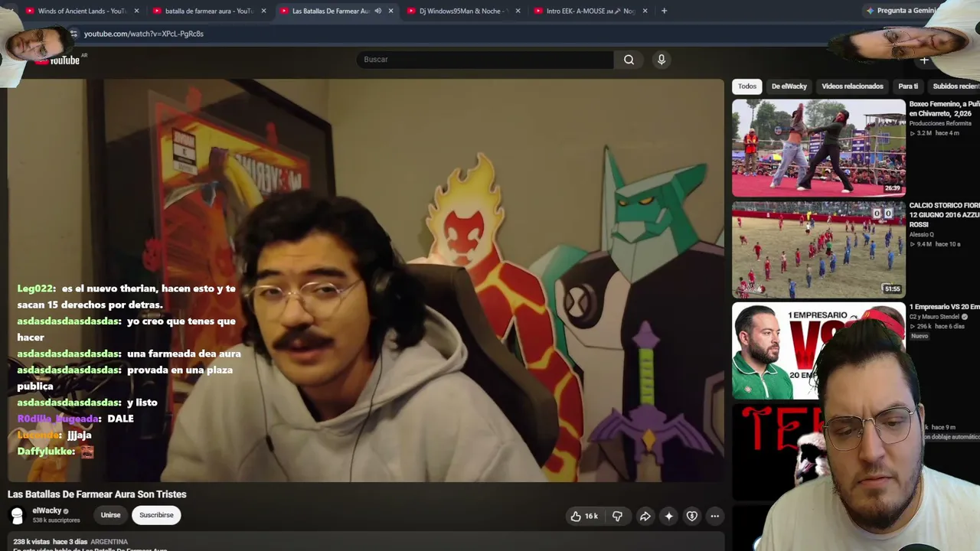The width and height of the screenshot is (980, 551).
Task: Open the elWacky channel name link
Action: pos(47,510)
